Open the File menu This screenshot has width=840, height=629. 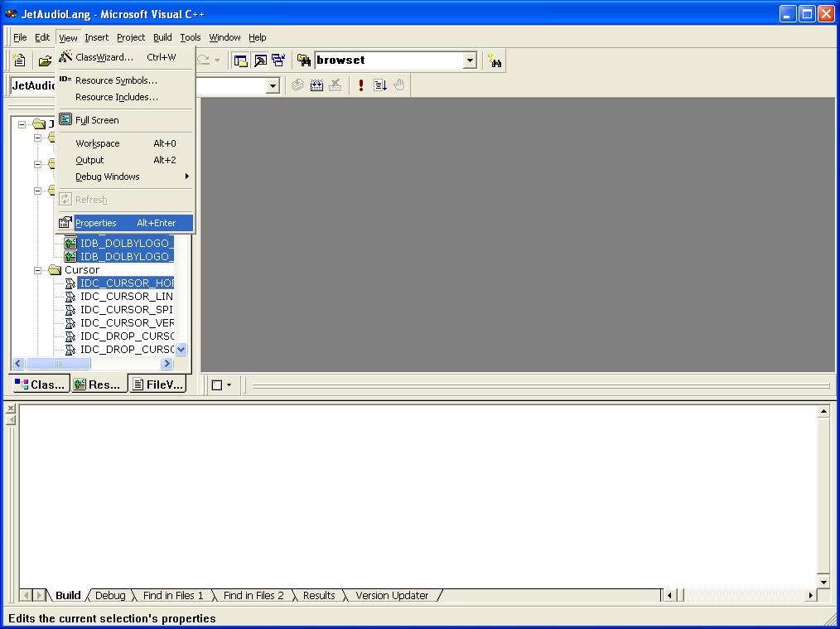20,37
